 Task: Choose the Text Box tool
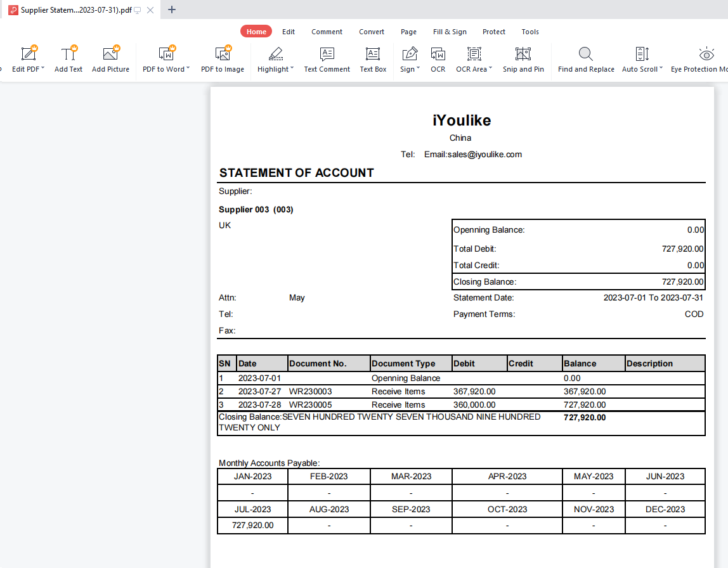[x=373, y=55]
